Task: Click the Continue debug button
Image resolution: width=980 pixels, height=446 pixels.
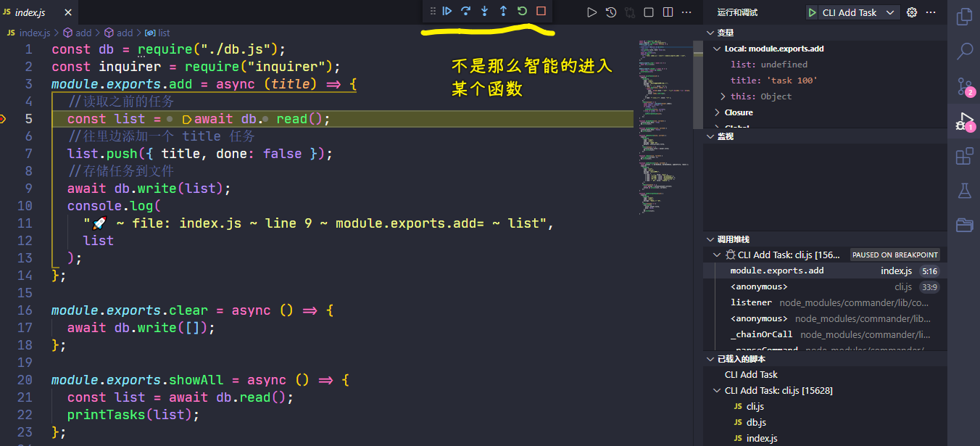Action: [447, 11]
